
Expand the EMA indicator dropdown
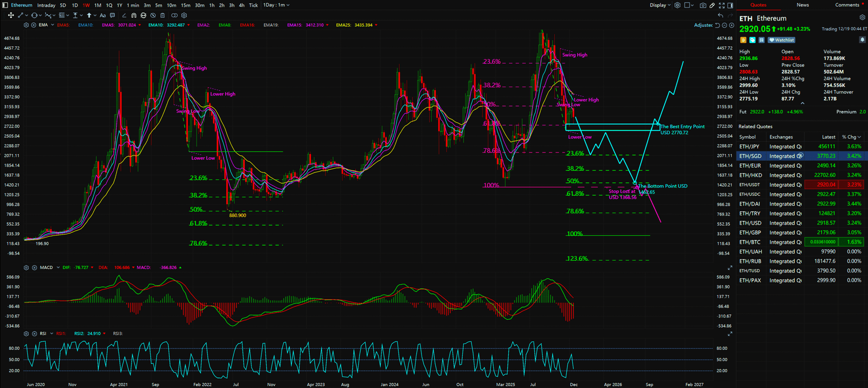(x=52, y=25)
